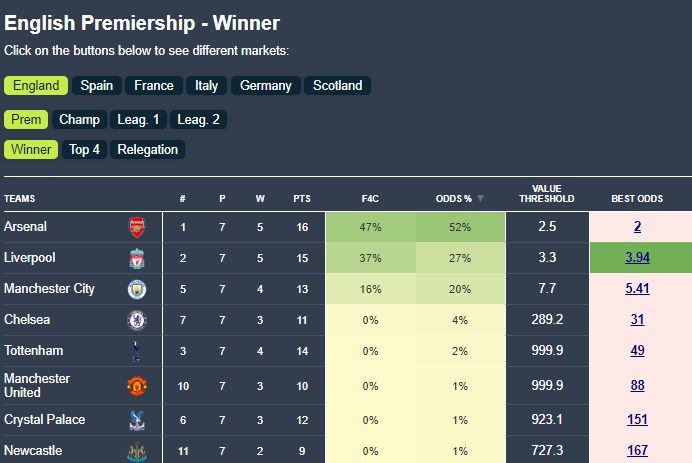This screenshot has width=692, height=463.
Task: Click the Manchester City crest icon
Action: point(137,289)
